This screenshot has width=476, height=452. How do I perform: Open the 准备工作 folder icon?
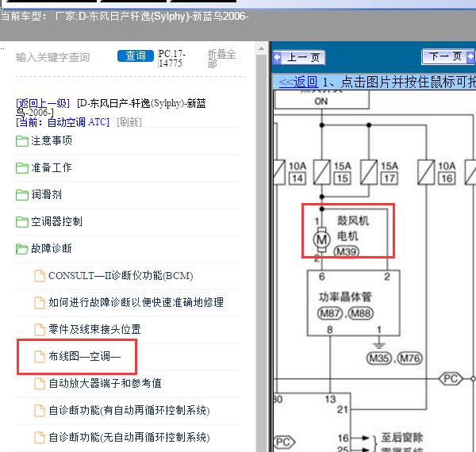pyautogui.click(x=22, y=168)
